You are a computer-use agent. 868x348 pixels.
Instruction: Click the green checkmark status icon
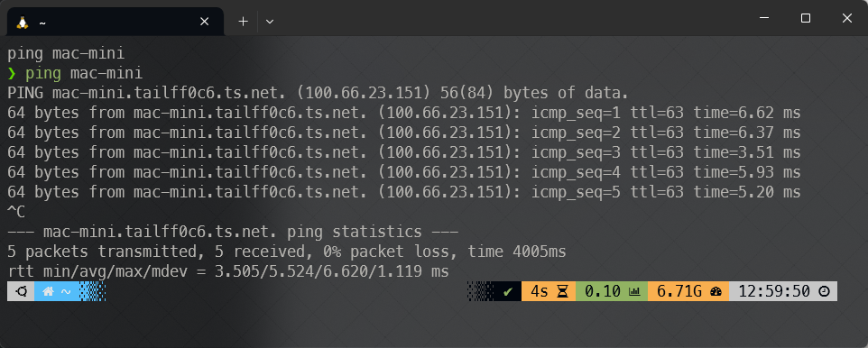pyautogui.click(x=508, y=291)
